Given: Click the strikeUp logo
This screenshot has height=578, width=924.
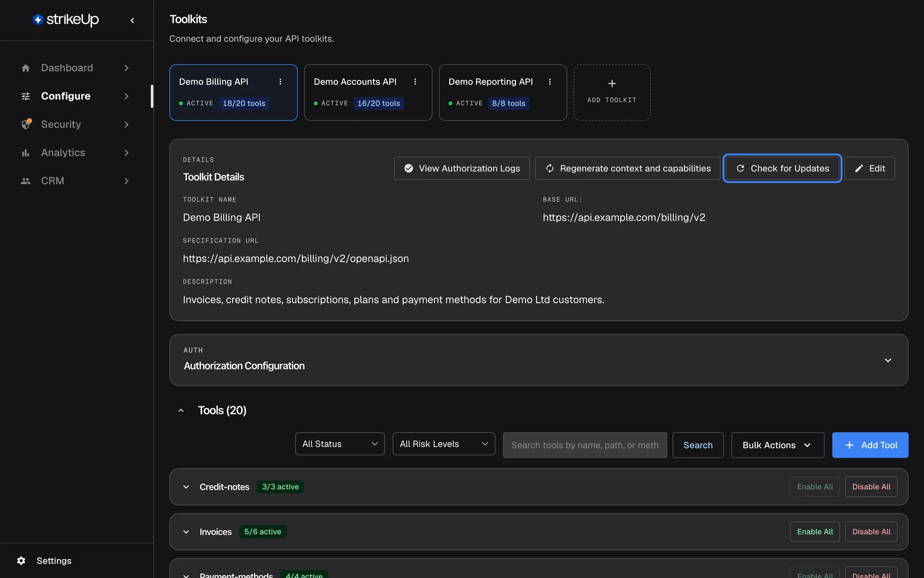Looking at the screenshot, I should (x=66, y=20).
